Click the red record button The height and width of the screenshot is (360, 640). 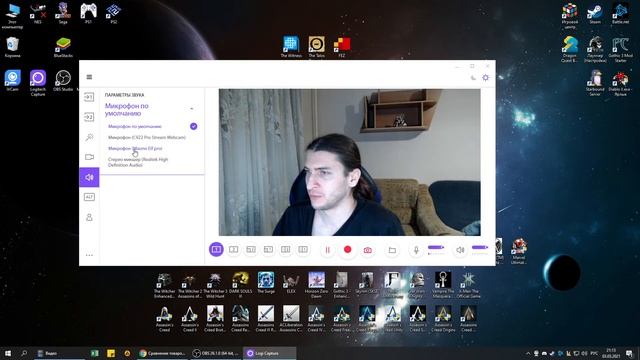[347, 249]
